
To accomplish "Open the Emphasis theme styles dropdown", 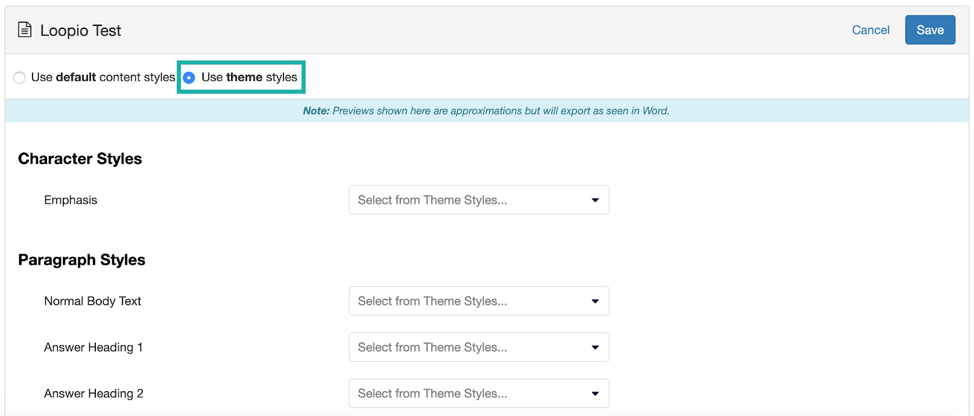I will pos(479,200).
